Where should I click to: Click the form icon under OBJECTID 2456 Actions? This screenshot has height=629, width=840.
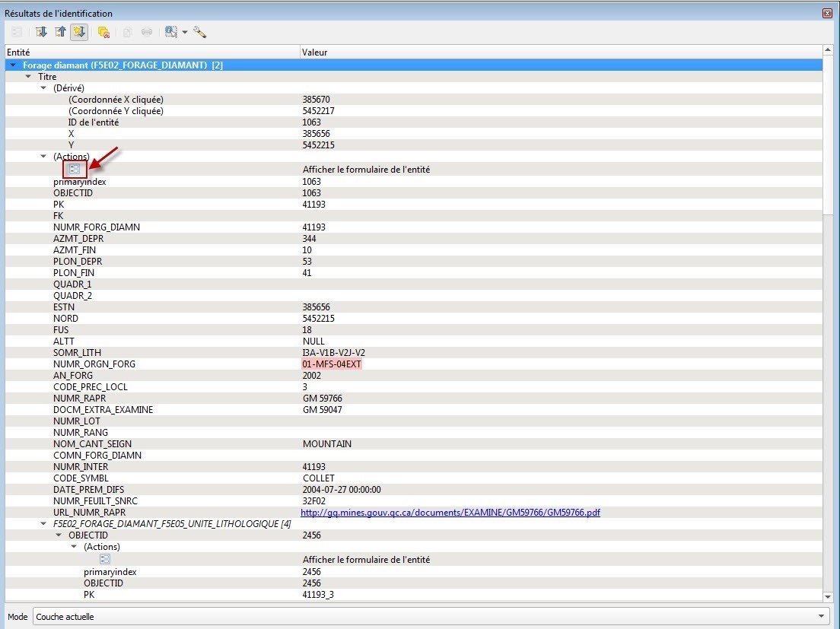coord(105,560)
